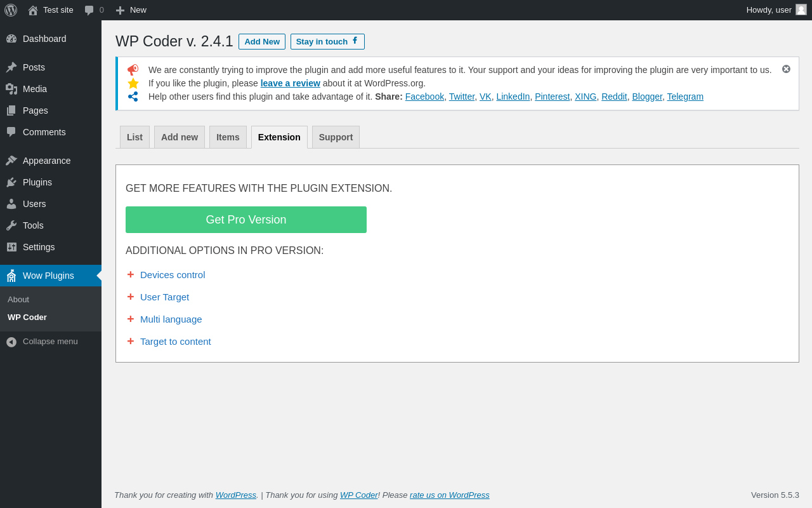Open the Target to content link

click(x=176, y=341)
